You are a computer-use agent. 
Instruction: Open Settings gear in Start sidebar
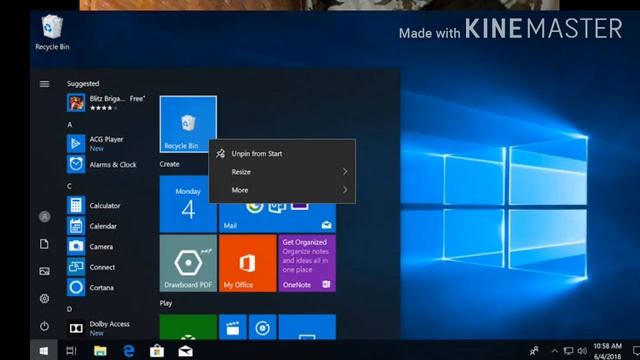pyautogui.click(x=44, y=298)
